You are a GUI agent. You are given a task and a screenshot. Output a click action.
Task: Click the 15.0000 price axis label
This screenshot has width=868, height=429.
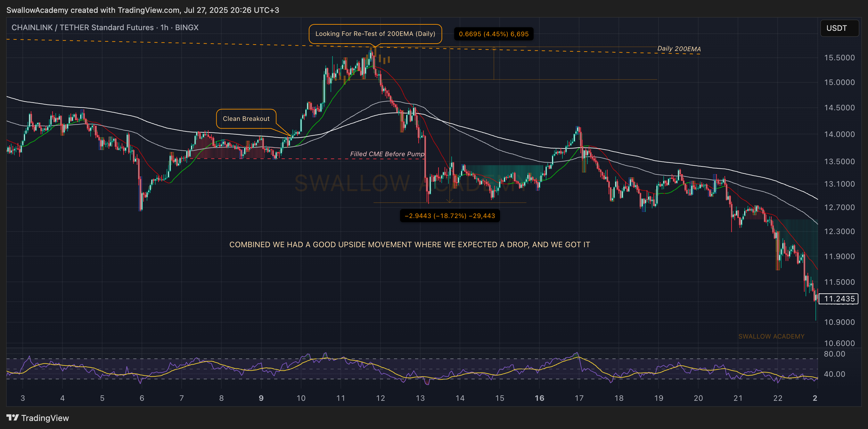coord(839,83)
